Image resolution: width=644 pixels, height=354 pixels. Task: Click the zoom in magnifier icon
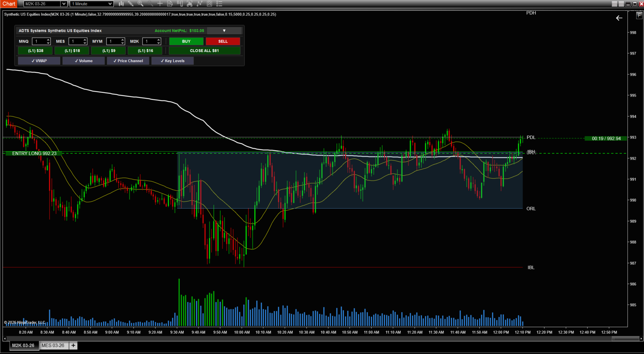[x=140, y=4]
